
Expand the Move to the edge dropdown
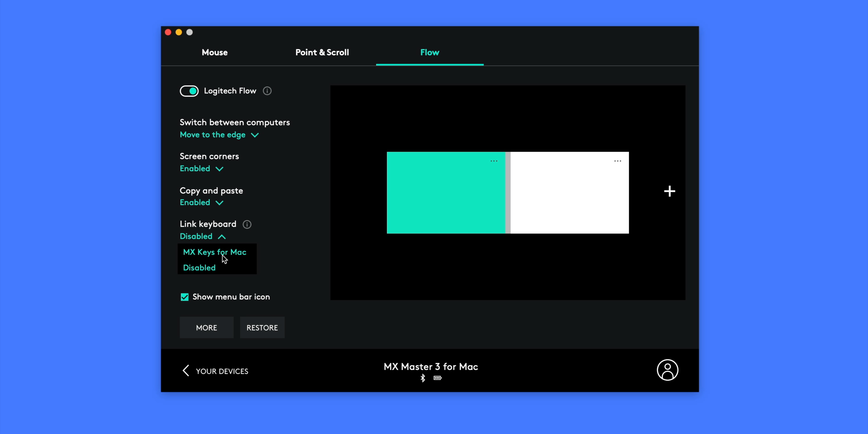coord(219,135)
